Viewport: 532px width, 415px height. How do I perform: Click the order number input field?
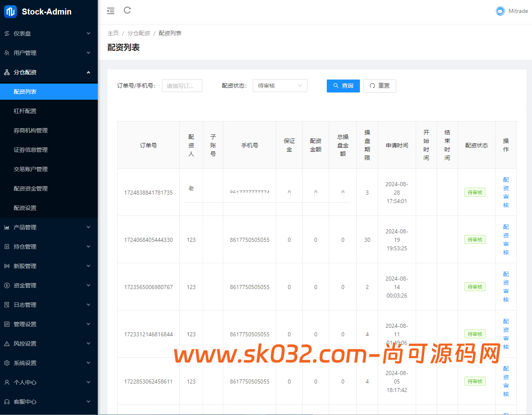(x=182, y=86)
